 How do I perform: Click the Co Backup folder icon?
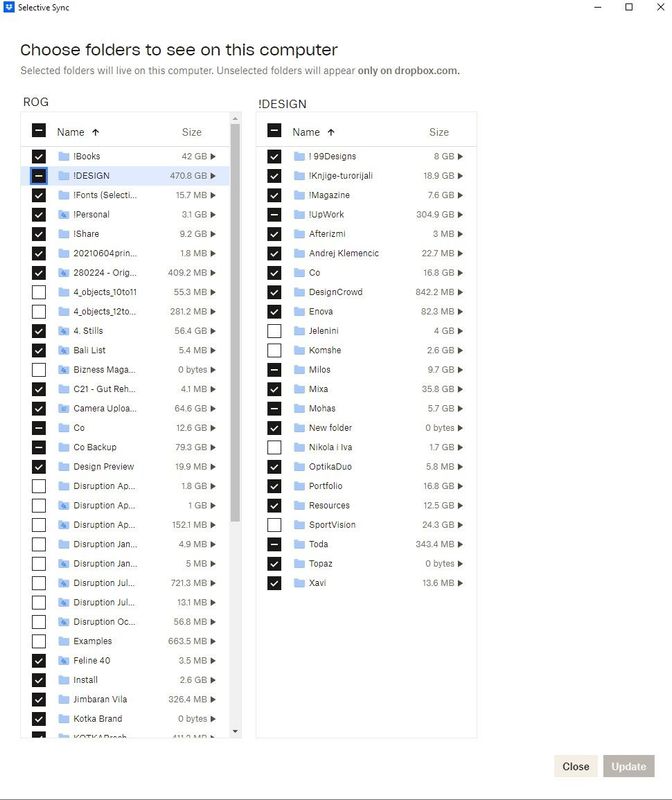tap(64, 447)
